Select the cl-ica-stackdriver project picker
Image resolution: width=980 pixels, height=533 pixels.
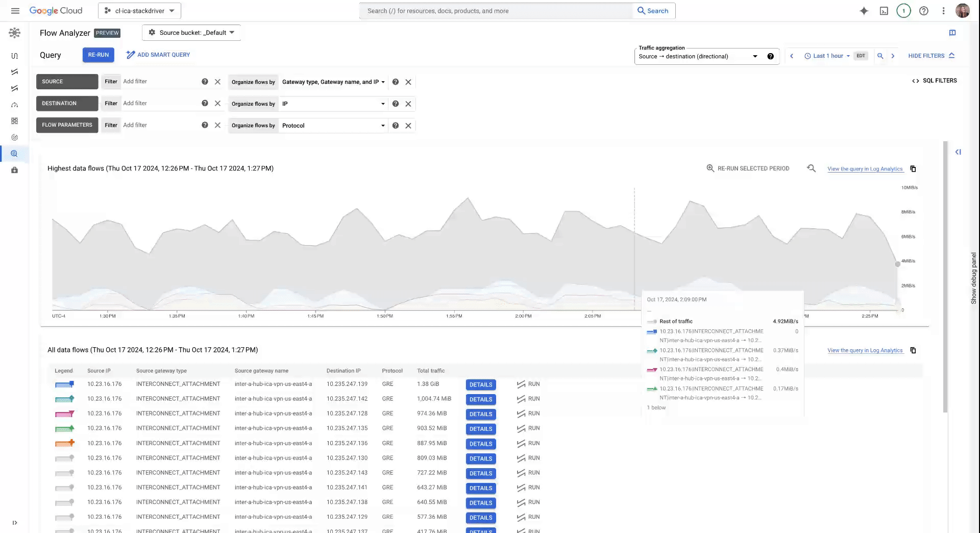(139, 11)
